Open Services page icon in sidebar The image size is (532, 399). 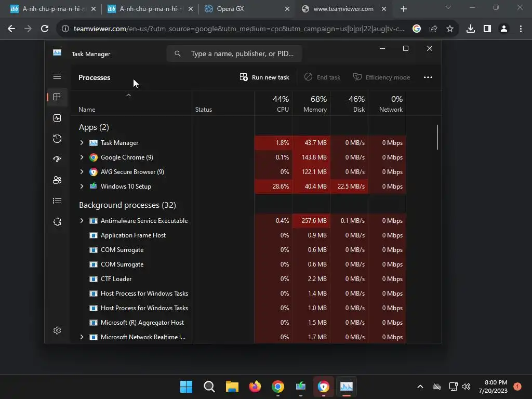click(57, 221)
